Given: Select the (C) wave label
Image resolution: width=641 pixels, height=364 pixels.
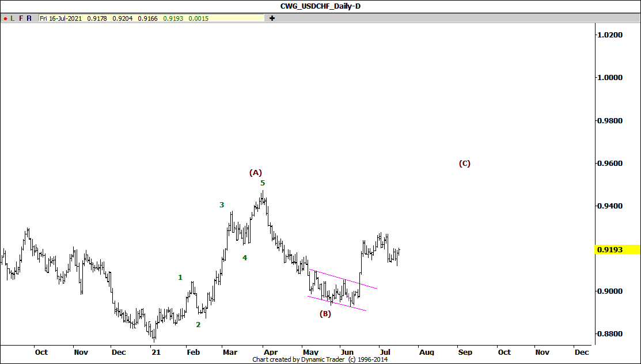Looking at the screenshot, I should 464,163.
